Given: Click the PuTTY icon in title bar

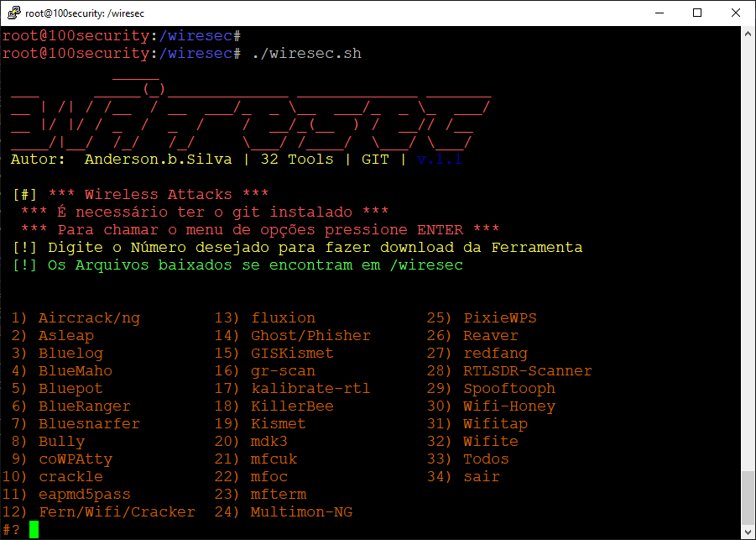Looking at the screenshot, I should pos(13,13).
